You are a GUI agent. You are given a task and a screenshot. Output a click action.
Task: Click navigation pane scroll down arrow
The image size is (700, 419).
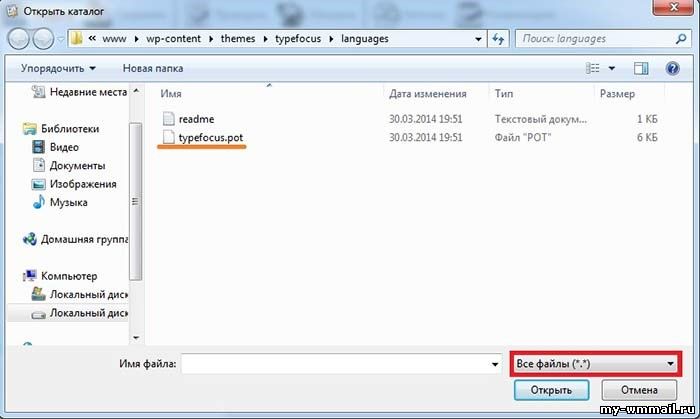point(136,338)
